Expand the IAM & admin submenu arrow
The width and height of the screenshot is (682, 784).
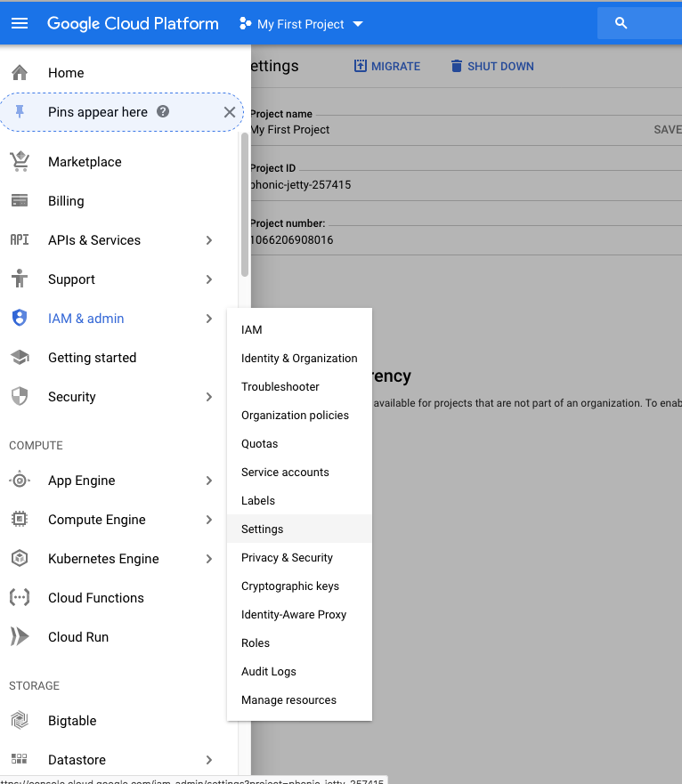pos(209,318)
